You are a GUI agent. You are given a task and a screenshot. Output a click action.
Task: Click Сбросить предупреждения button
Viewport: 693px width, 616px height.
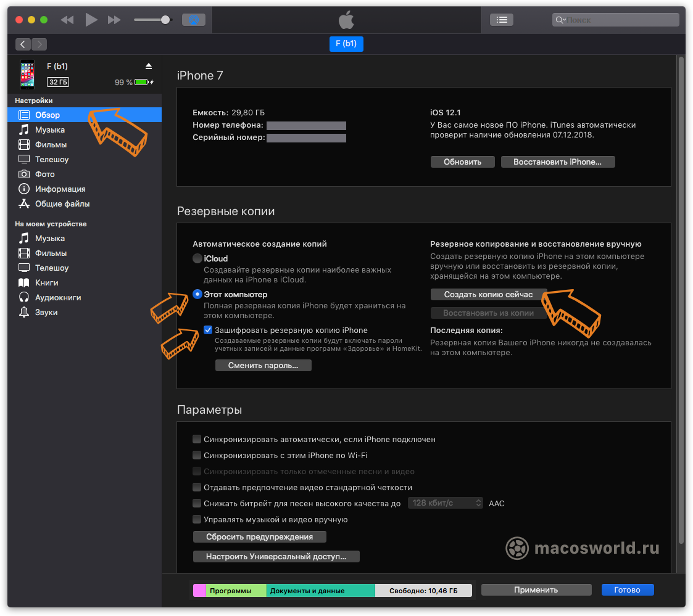click(259, 537)
